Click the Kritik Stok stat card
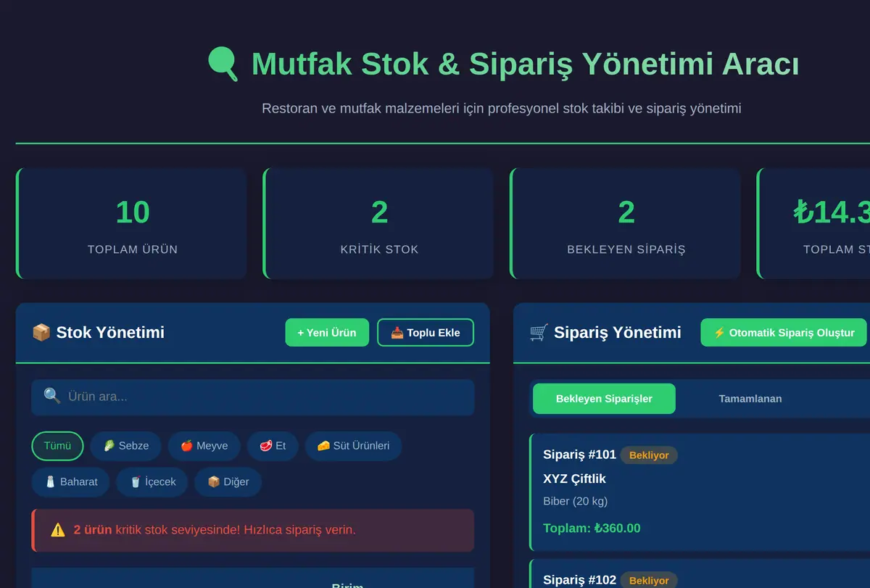This screenshot has width=870, height=588. pos(378,223)
